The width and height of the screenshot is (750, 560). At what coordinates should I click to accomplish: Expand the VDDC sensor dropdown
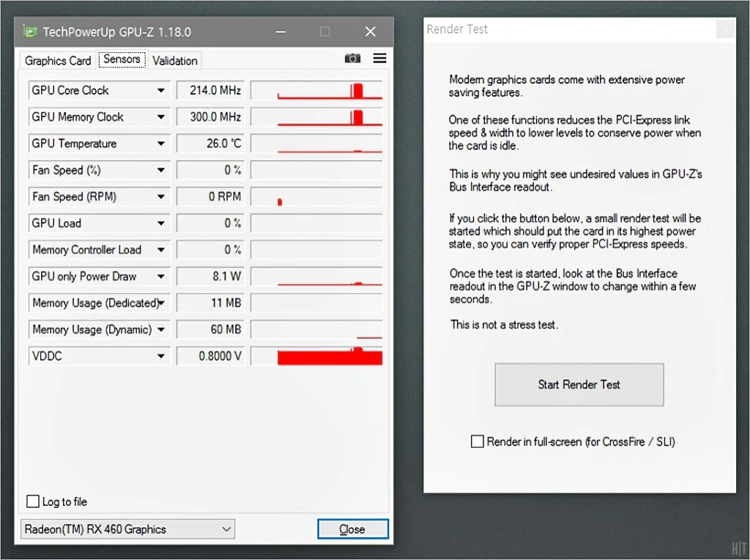tap(161, 356)
